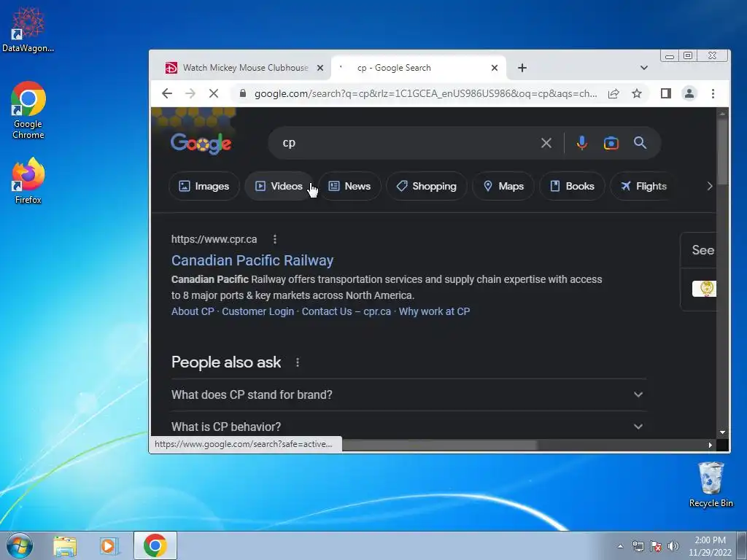The image size is (747, 560).
Task: Show hidden system tray icons
Action: pyautogui.click(x=620, y=546)
